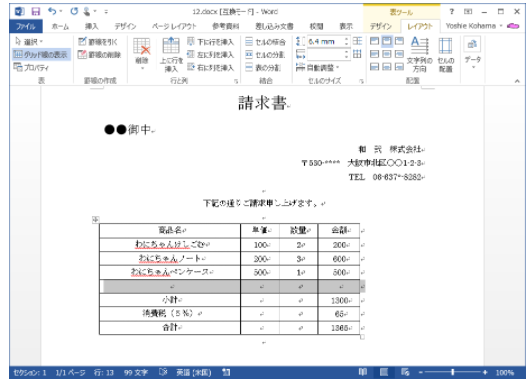Click the row height spinner arrows
This screenshot has width=528, height=388.
[347, 41]
